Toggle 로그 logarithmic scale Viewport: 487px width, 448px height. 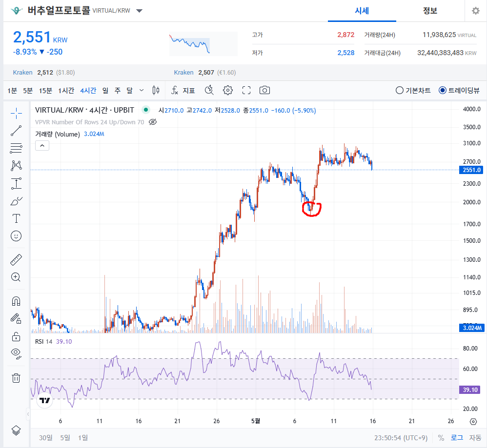point(457,438)
